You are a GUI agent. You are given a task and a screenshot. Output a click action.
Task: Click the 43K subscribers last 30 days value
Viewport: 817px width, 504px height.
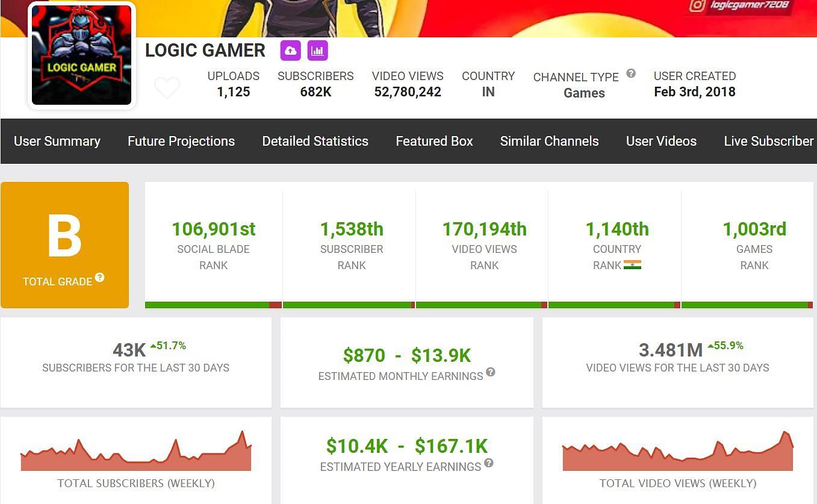click(129, 350)
